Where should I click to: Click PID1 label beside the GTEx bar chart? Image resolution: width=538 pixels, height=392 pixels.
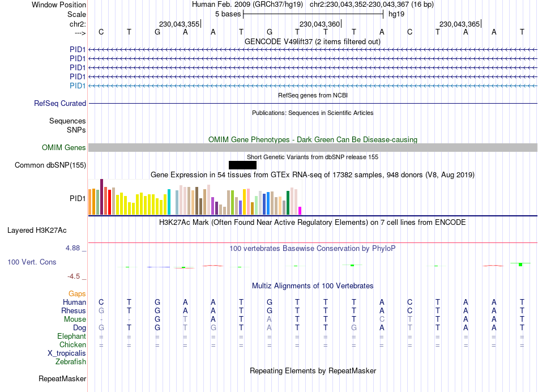[x=78, y=198]
